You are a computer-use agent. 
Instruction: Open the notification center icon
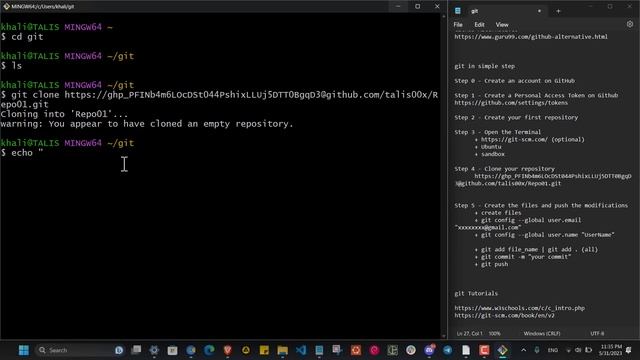[629, 350]
